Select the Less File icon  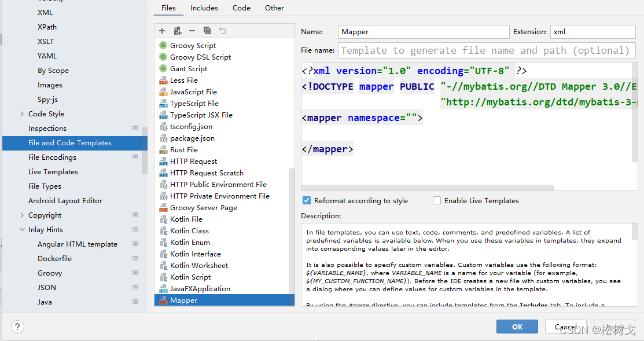tap(163, 80)
